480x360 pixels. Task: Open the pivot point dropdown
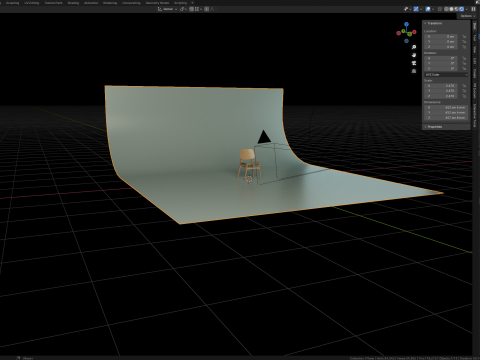point(183,9)
